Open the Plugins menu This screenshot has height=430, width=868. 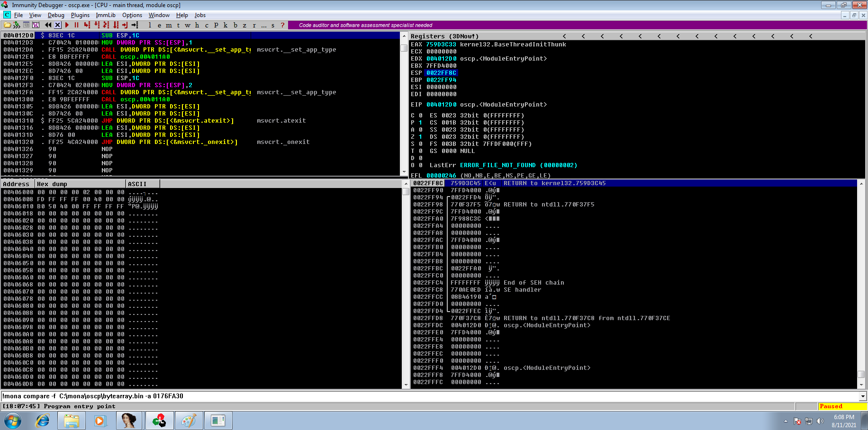(80, 15)
